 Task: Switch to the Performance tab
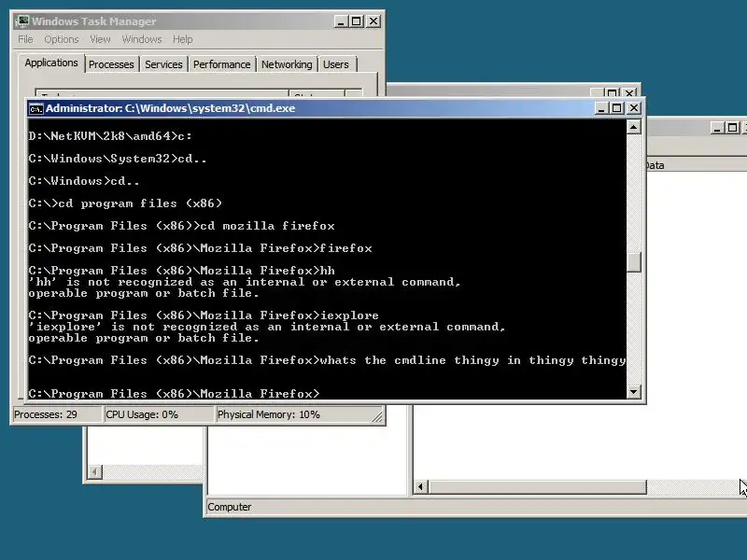pyautogui.click(x=221, y=64)
